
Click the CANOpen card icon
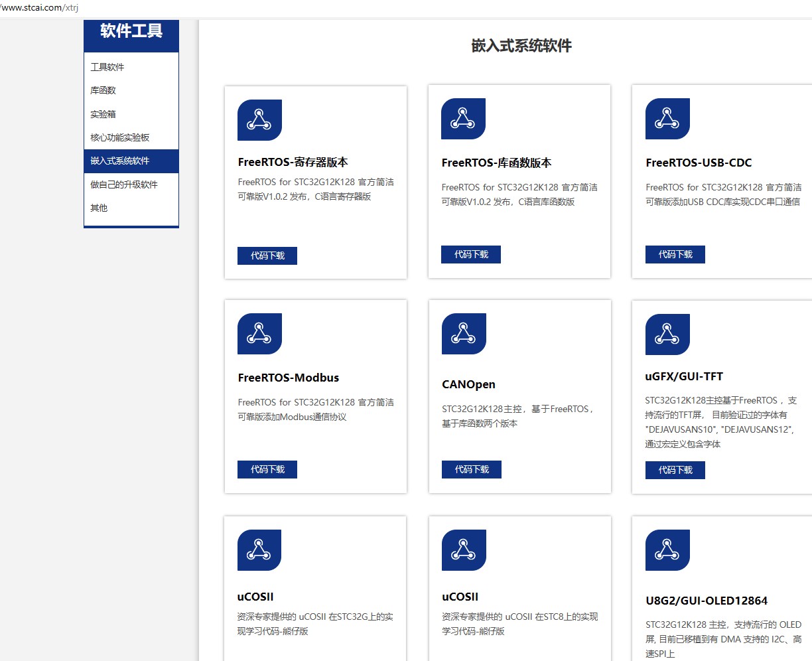pyautogui.click(x=464, y=334)
